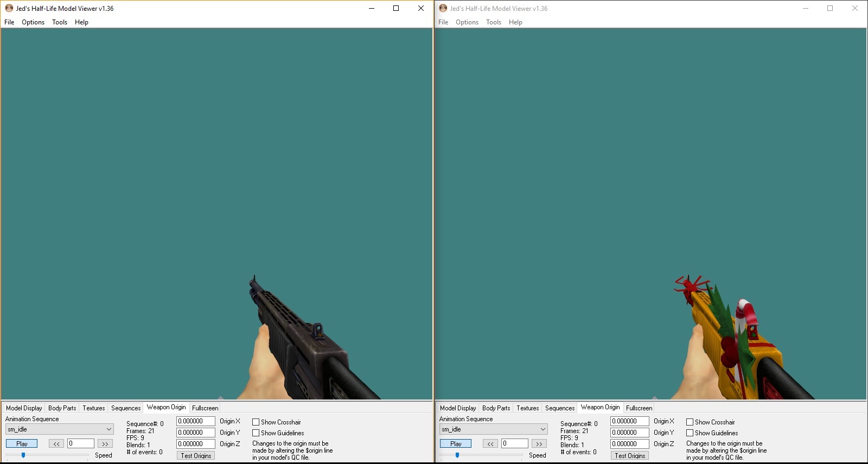Click the frame number field in left window
The image size is (868, 464).
[81, 443]
